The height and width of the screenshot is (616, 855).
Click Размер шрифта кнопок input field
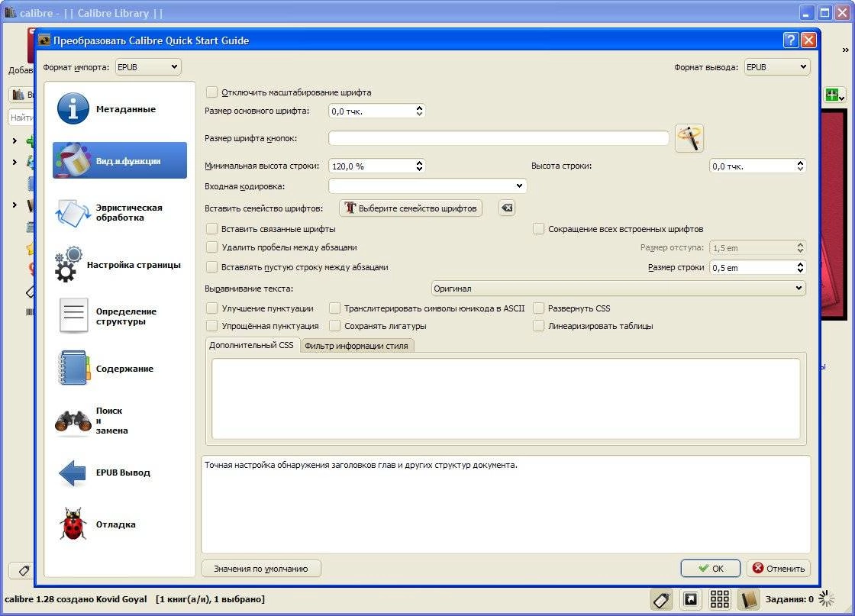click(498, 138)
